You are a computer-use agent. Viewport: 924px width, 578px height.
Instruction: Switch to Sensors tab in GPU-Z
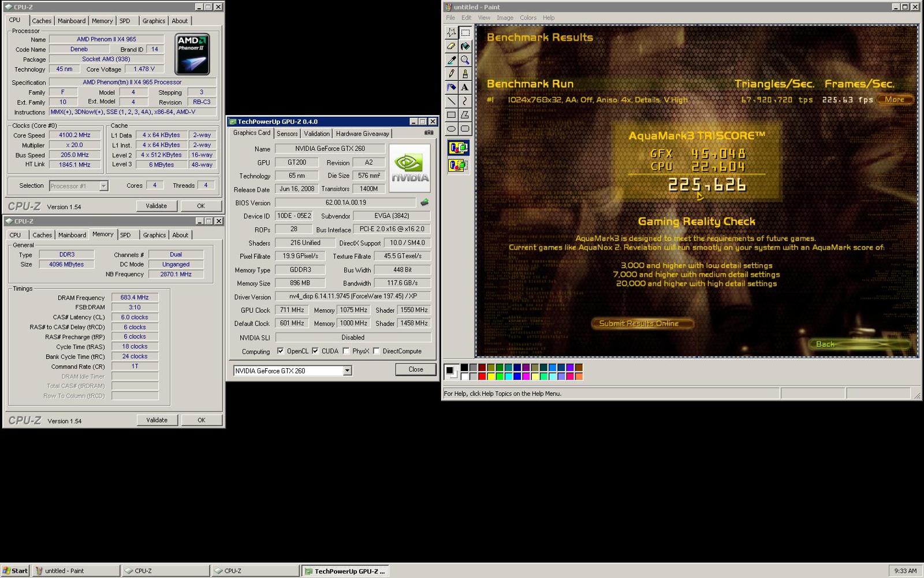coord(287,134)
